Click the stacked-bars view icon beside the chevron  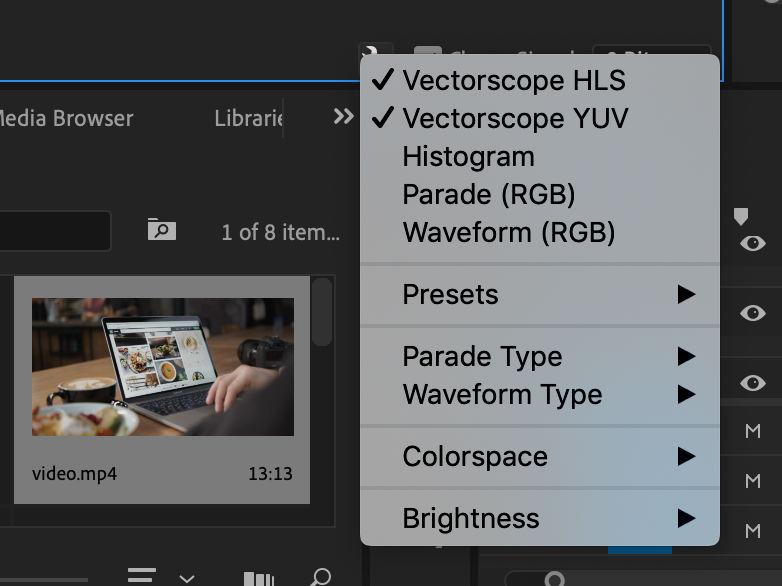[259, 578]
